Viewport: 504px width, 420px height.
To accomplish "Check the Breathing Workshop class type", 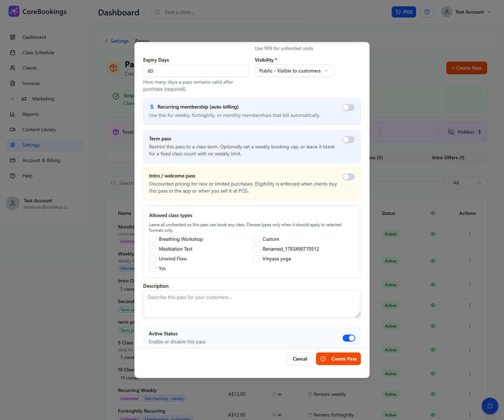I will tap(153, 239).
